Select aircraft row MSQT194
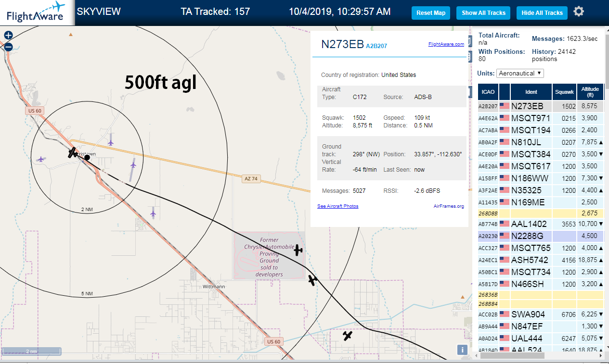 pos(541,130)
